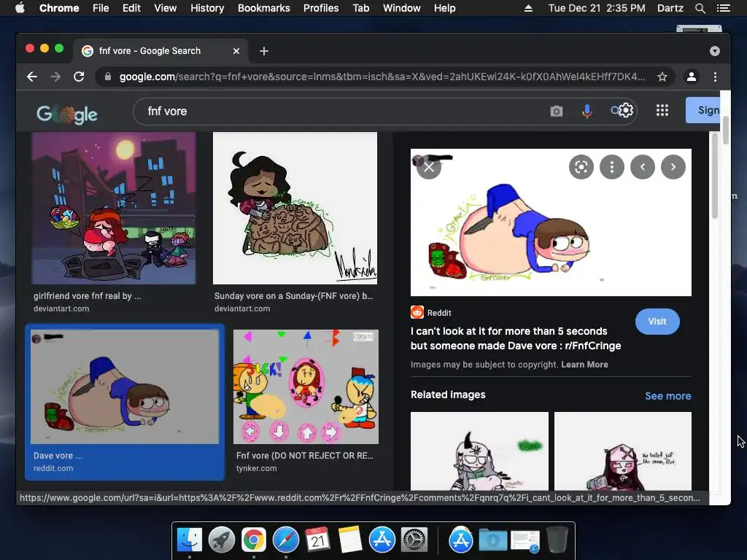Open the deviantart night city thumbnail
This screenshot has width=747, height=560.
point(114,209)
